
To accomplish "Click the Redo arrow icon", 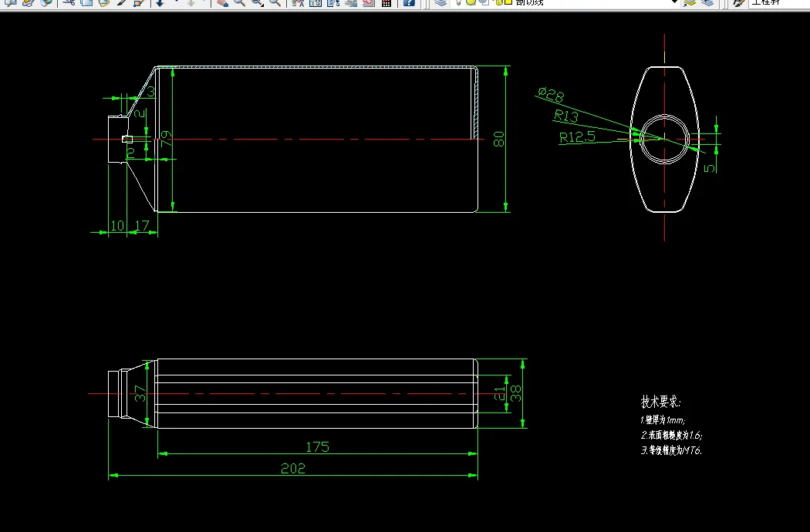I will [x=191, y=2].
